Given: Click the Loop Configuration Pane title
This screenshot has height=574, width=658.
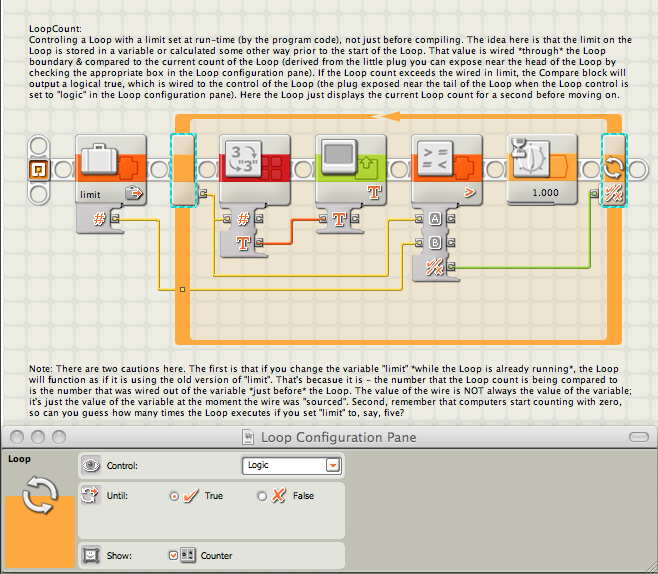Looking at the screenshot, I should (338, 437).
